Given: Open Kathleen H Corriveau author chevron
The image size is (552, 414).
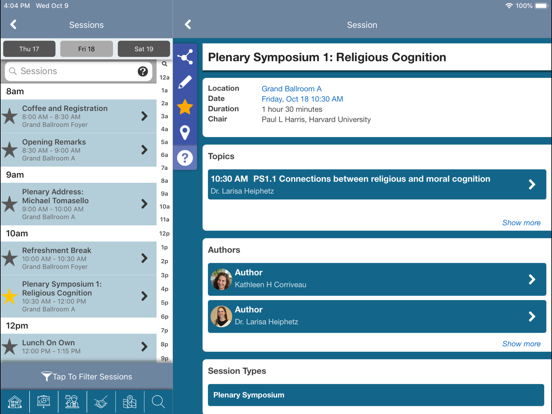Looking at the screenshot, I should pyautogui.click(x=532, y=280).
